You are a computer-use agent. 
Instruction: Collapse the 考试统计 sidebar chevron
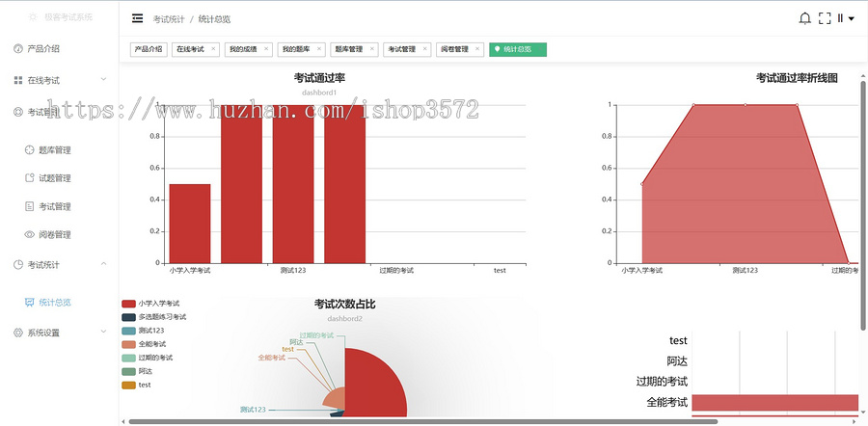point(103,264)
